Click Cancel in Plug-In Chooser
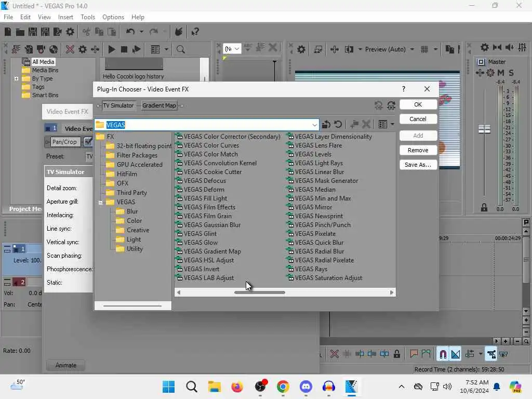The image size is (532, 399). coord(418,119)
